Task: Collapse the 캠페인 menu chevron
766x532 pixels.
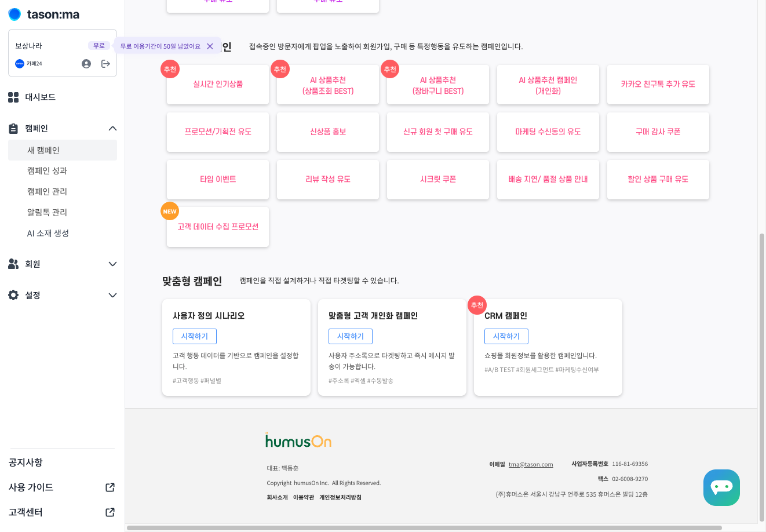Action: point(112,129)
